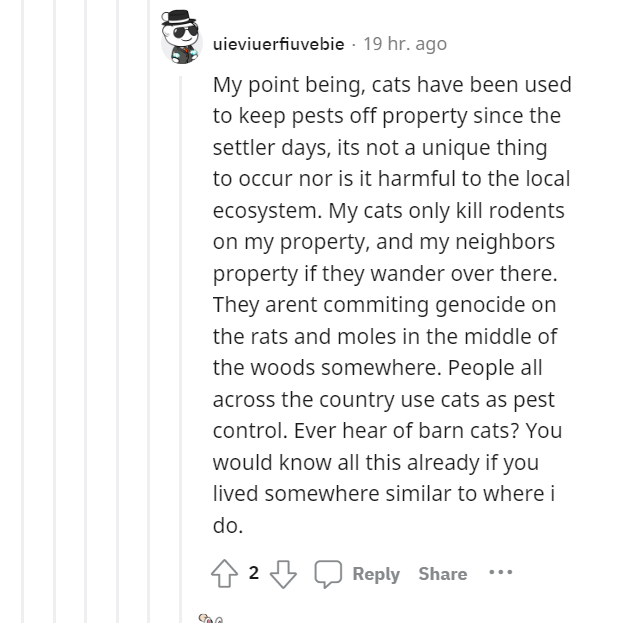Click the Reply text label

tap(376, 573)
